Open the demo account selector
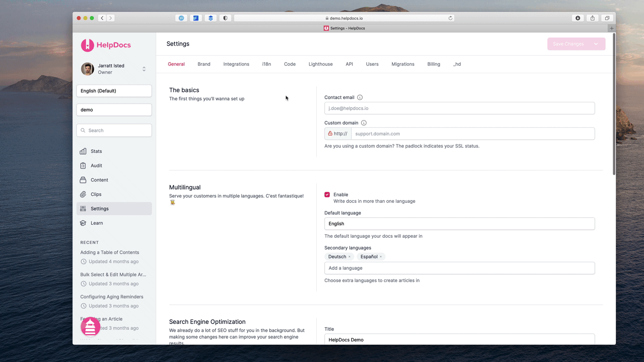Viewport: 644px width, 362px height. coord(114,109)
